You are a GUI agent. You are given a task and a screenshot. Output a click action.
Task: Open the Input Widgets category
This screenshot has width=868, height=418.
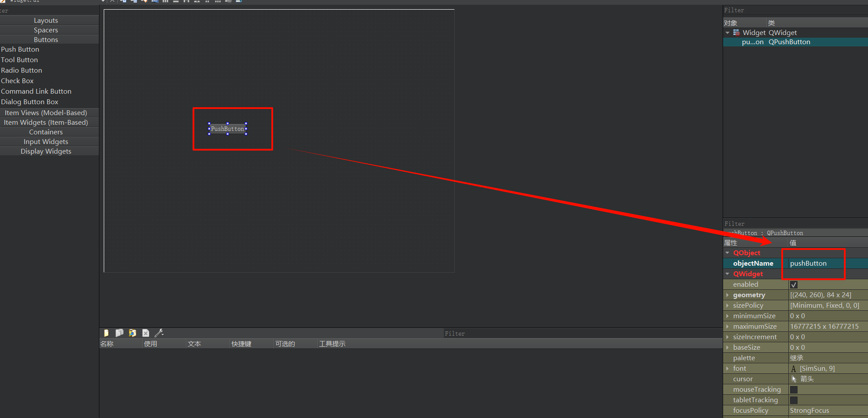click(x=46, y=142)
